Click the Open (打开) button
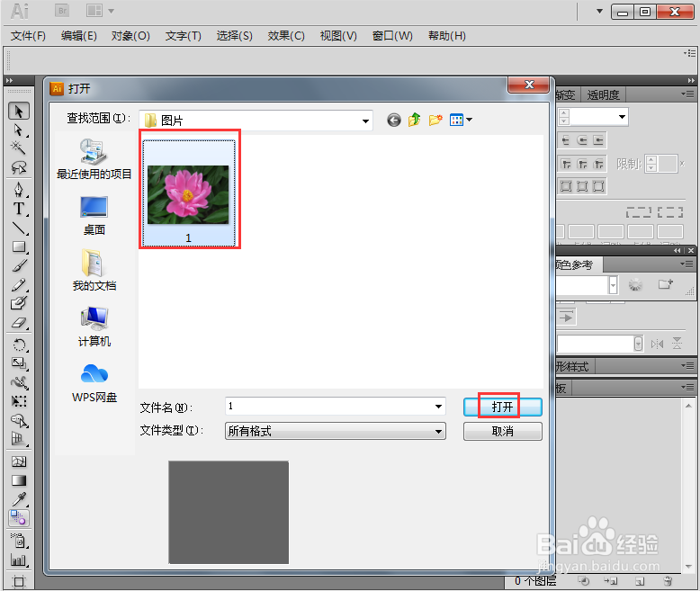 (x=503, y=407)
